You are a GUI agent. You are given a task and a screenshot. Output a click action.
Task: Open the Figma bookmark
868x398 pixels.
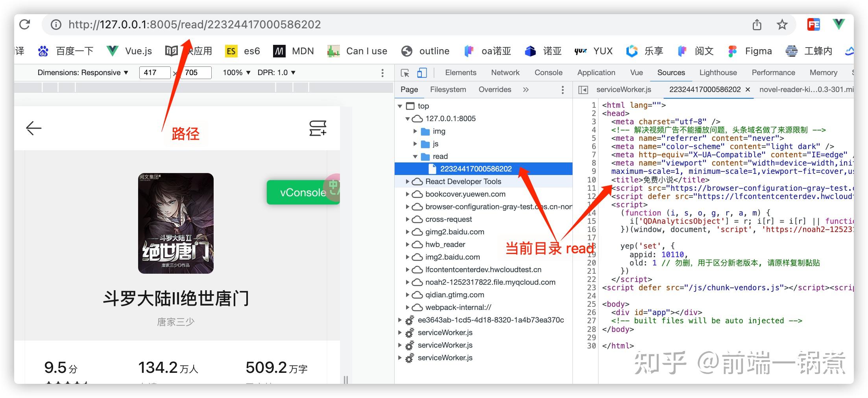pyautogui.click(x=750, y=51)
